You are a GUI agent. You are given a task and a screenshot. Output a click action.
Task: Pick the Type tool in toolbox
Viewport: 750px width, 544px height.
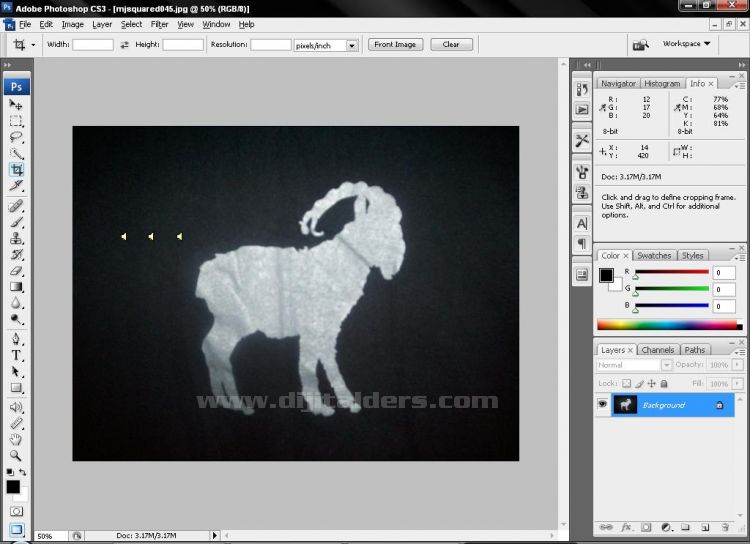(16, 354)
